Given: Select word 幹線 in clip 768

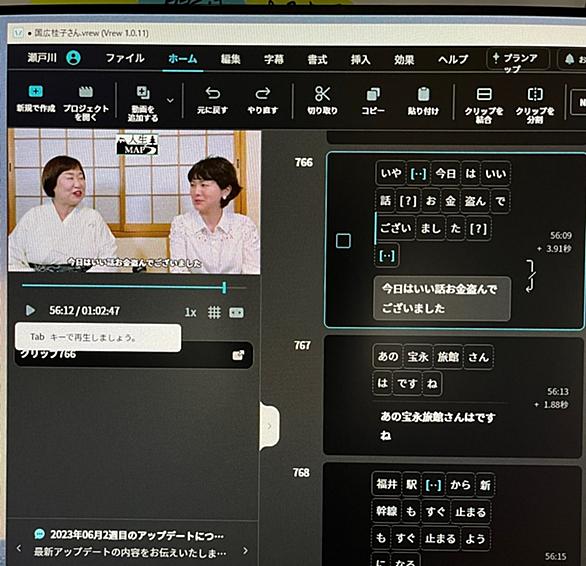Looking at the screenshot, I should [386, 511].
